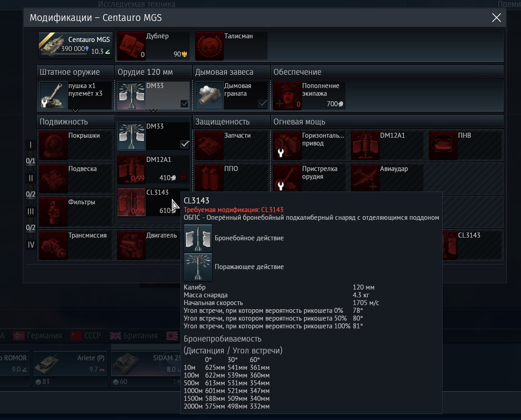
Task: Select the Пристрелка орудия icon
Action: click(288, 178)
